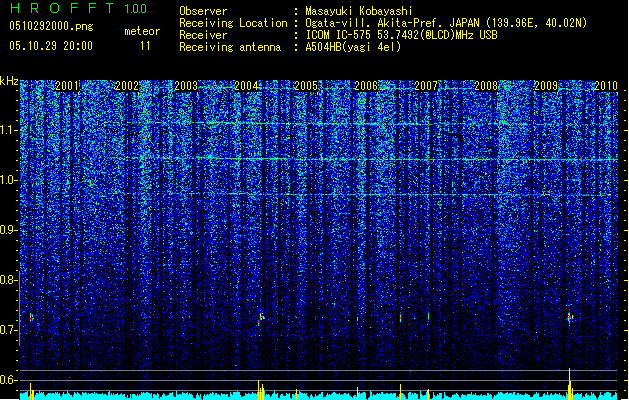Click the 1.0 kHz axis label
This screenshot has width=629, height=400.
pos(9,180)
